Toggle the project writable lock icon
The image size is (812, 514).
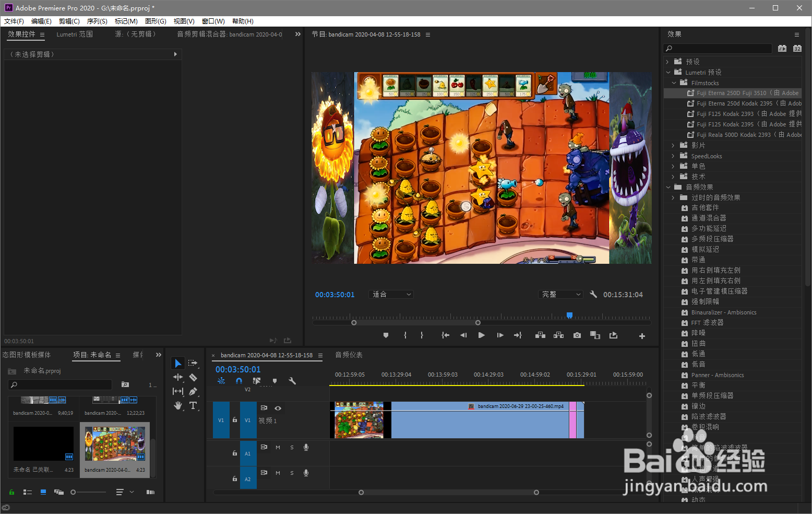click(11, 492)
